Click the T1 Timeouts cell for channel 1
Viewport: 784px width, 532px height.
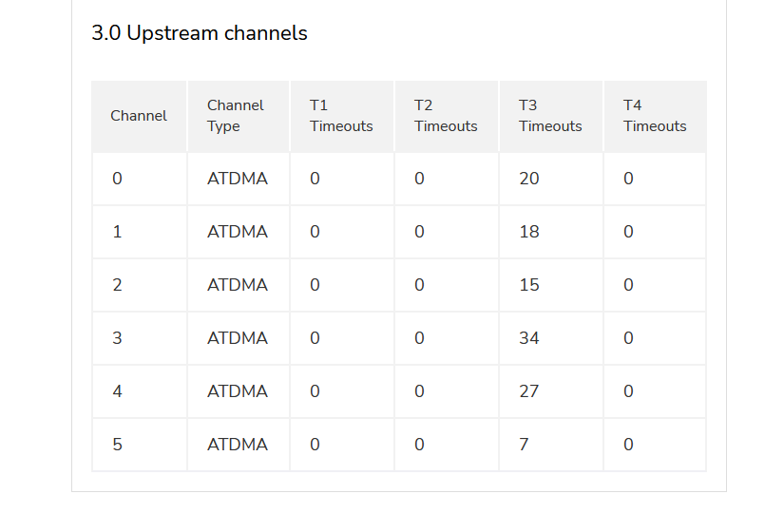(315, 232)
